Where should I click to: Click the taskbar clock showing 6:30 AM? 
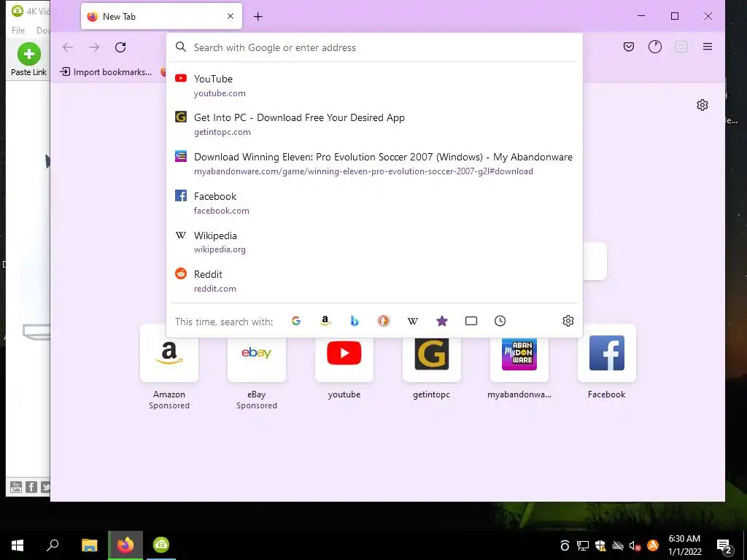pyautogui.click(x=684, y=545)
